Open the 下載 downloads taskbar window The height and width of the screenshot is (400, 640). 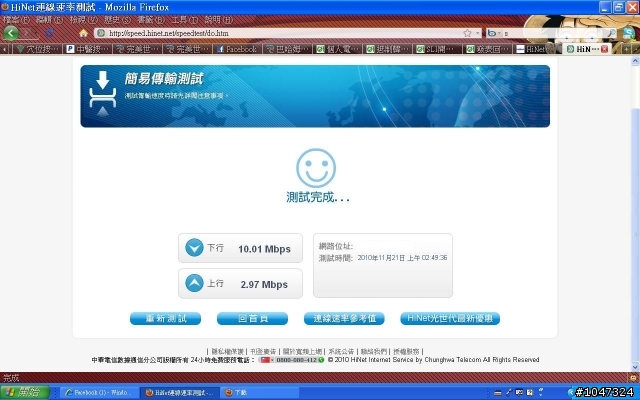tap(260, 393)
